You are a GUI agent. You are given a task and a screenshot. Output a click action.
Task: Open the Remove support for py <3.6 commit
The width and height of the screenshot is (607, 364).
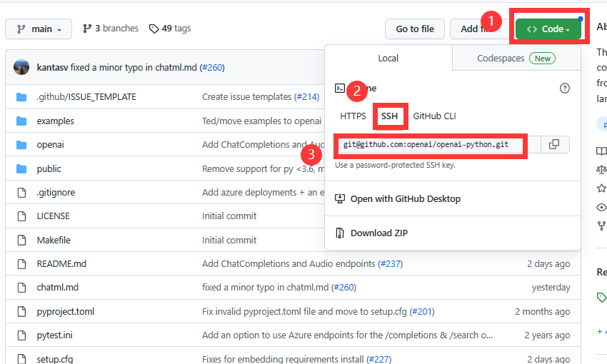264,169
